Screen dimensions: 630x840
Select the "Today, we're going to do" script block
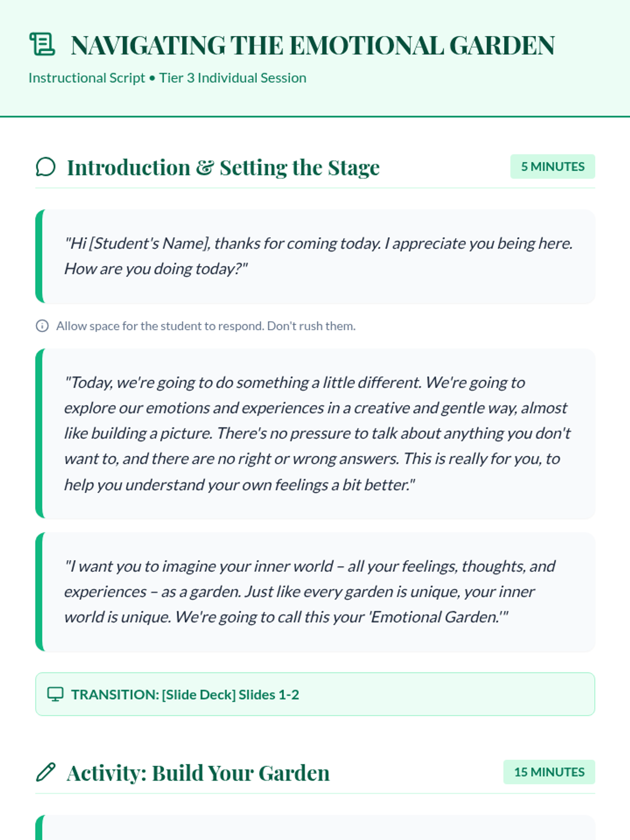click(x=315, y=434)
